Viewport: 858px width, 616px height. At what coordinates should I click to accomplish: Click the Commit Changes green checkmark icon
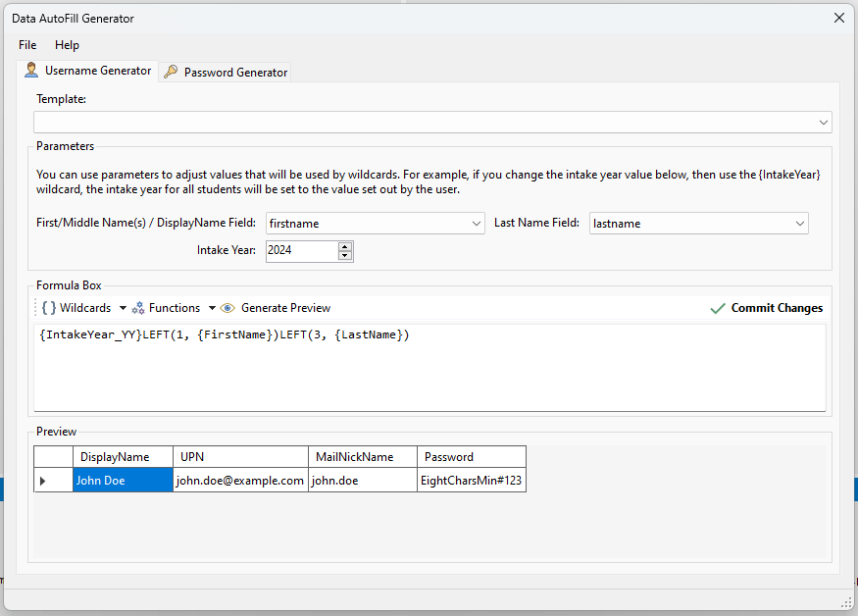pyautogui.click(x=718, y=308)
